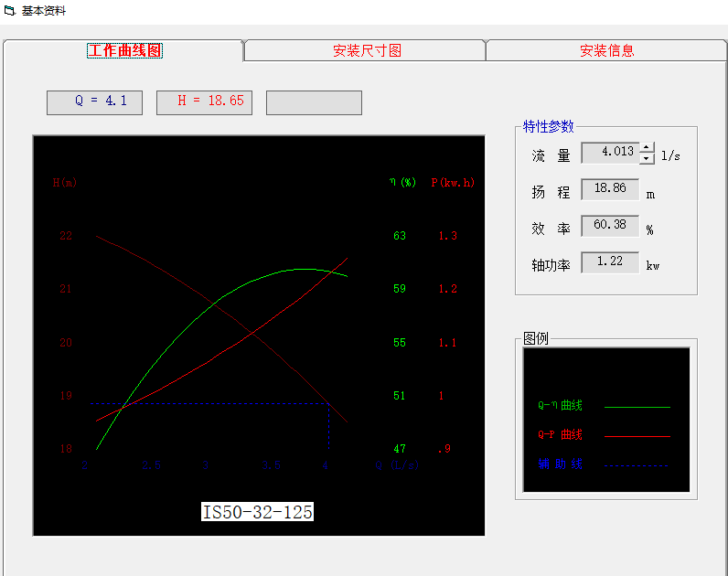Viewport: 728px width, 576px height.
Task: Click the 辅助线 legend entry
Action: [x=560, y=464]
